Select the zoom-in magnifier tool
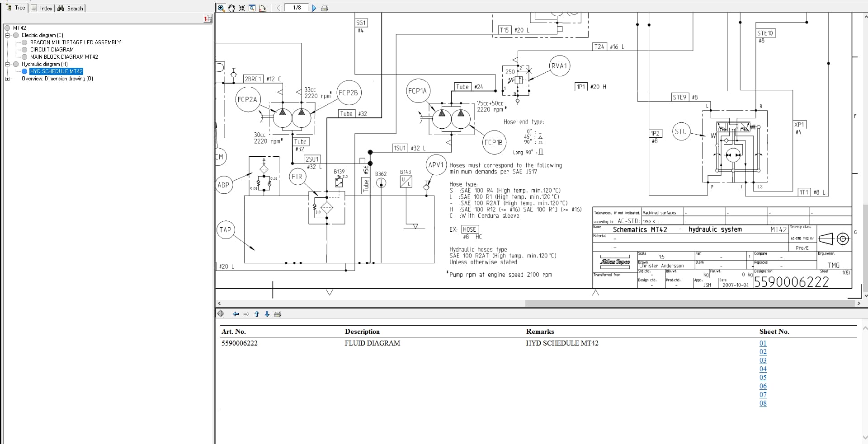Screen dimensions: 868x444 point(221,8)
